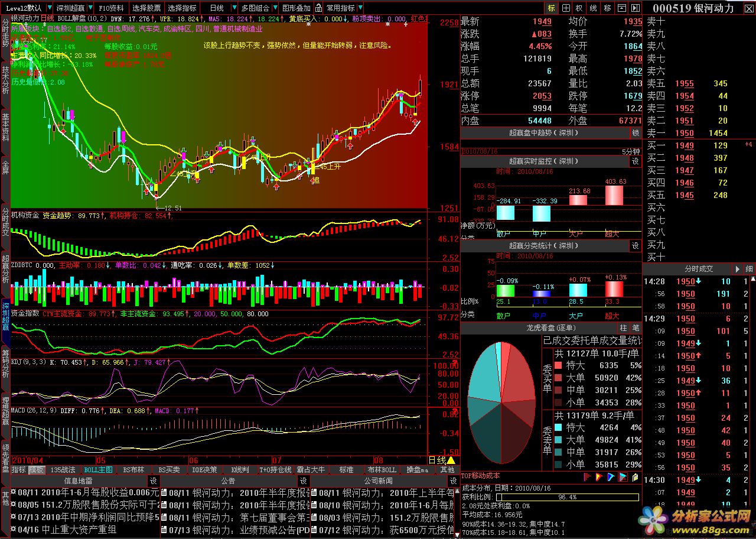Click the 标 button in top toolbar
Image resolution: width=756 pixels, height=539 pixels.
pos(552,8)
